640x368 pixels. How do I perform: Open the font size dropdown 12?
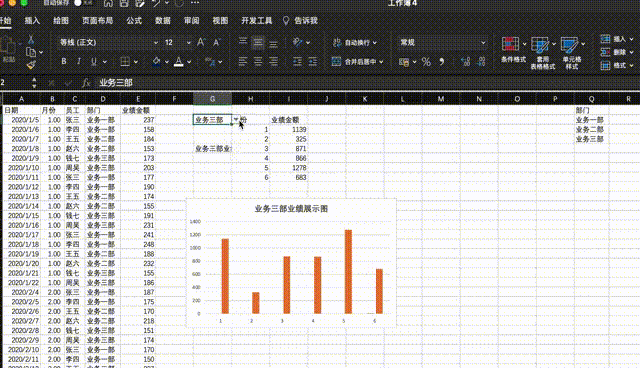[188, 42]
